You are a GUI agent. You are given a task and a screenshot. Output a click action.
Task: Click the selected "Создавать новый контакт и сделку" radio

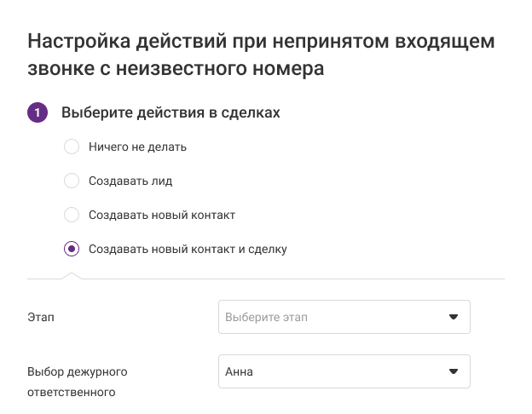click(x=72, y=249)
